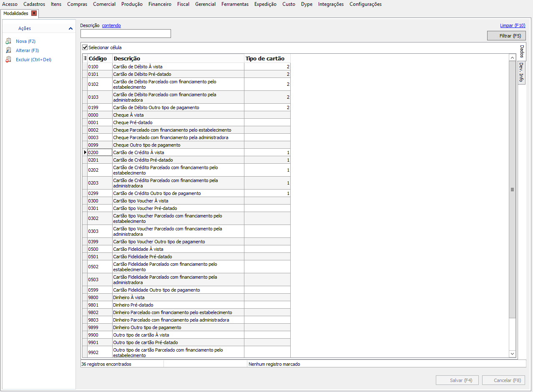Open the Cadastros menu
The width and height of the screenshot is (533, 392).
(34, 4)
